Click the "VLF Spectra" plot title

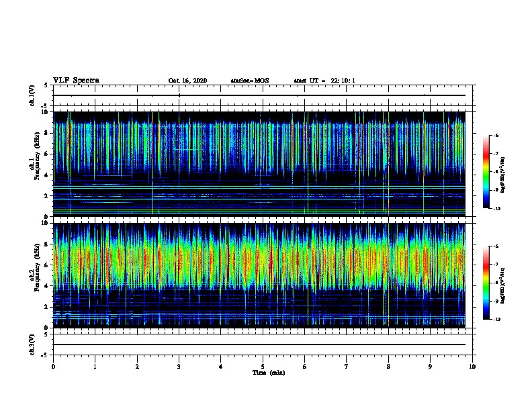click(76, 80)
